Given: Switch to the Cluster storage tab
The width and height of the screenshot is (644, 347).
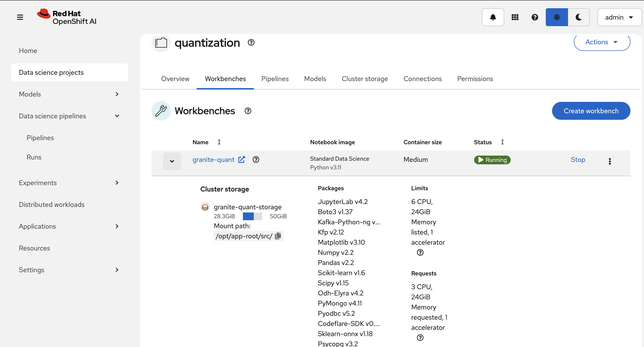Looking at the screenshot, I should 365,79.
